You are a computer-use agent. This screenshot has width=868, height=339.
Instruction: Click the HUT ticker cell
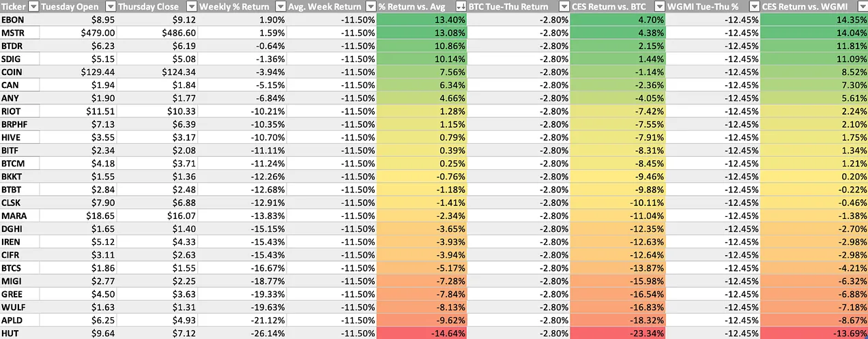(x=20, y=333)
